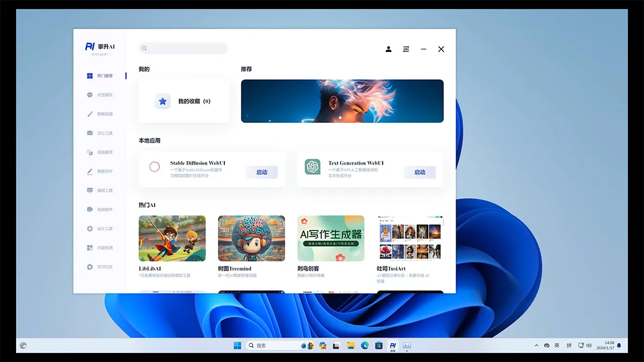Open the 吐司TusiArt thumbnail

411,239
